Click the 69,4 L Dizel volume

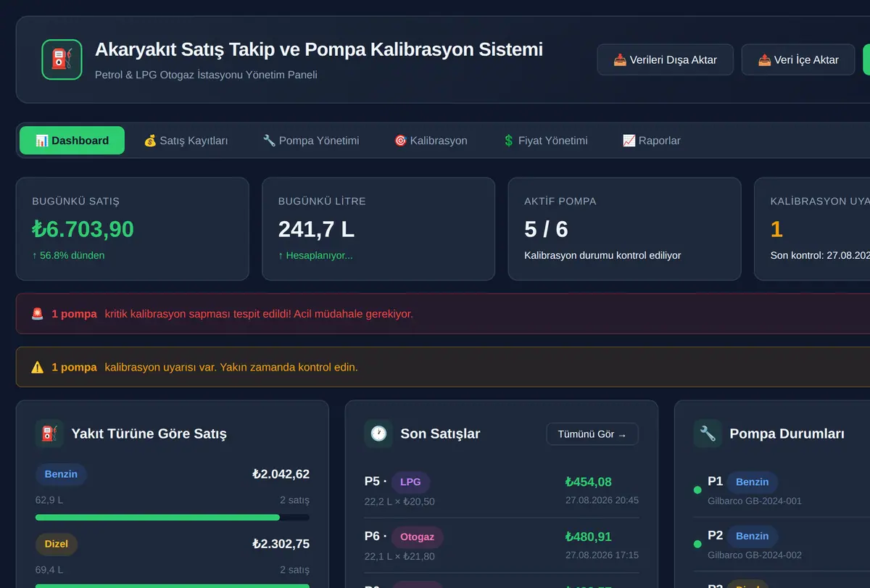click(x=49, y=570)
